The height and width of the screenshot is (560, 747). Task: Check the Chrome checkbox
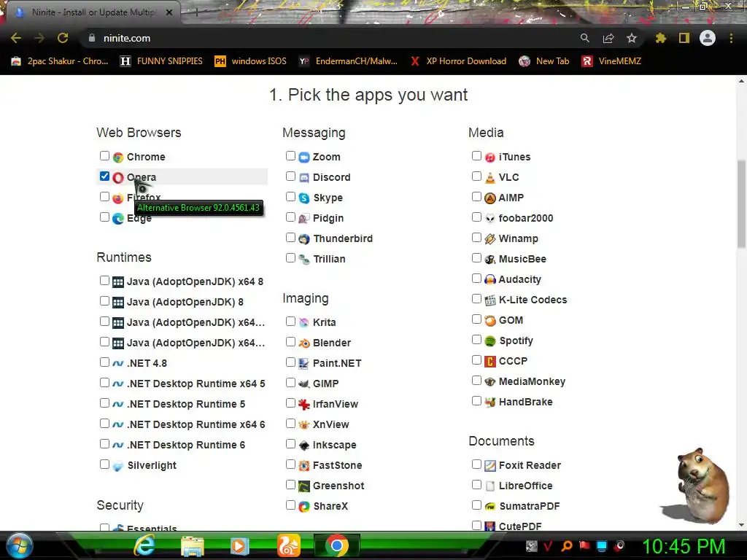pos(104,156)
